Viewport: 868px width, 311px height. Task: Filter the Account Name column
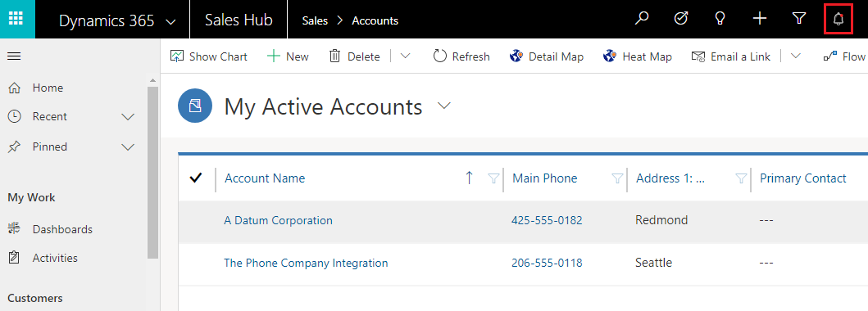[x=493, y=178]
